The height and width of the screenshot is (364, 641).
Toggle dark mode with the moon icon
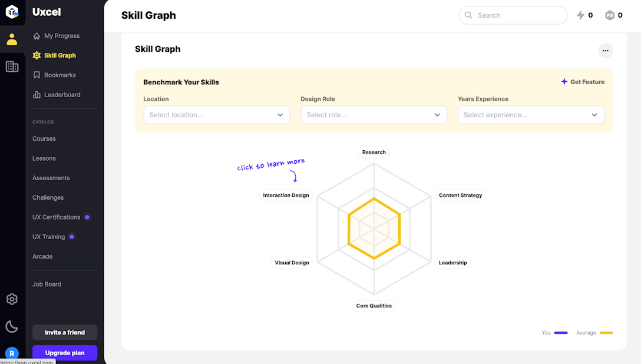tap(12, 326)
